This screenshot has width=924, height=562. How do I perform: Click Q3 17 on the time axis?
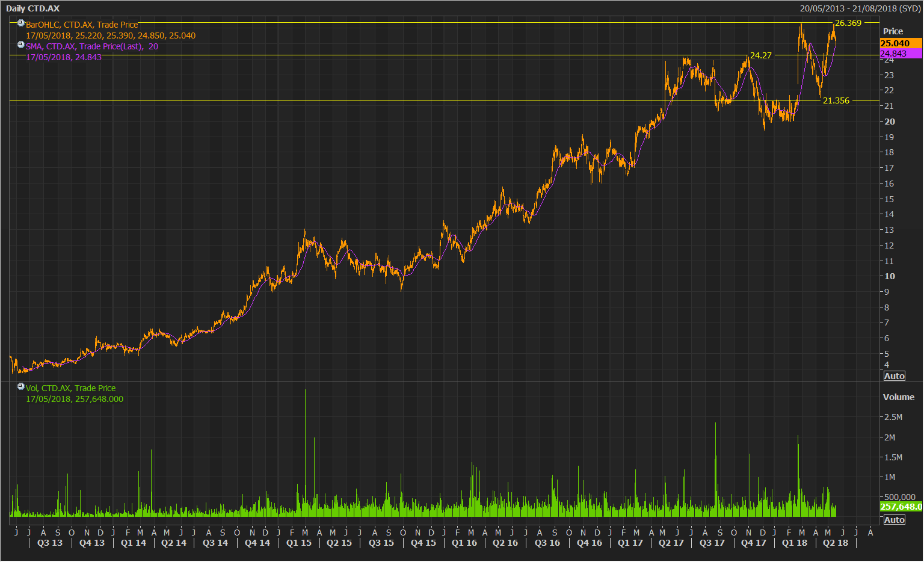coord(712,543)
